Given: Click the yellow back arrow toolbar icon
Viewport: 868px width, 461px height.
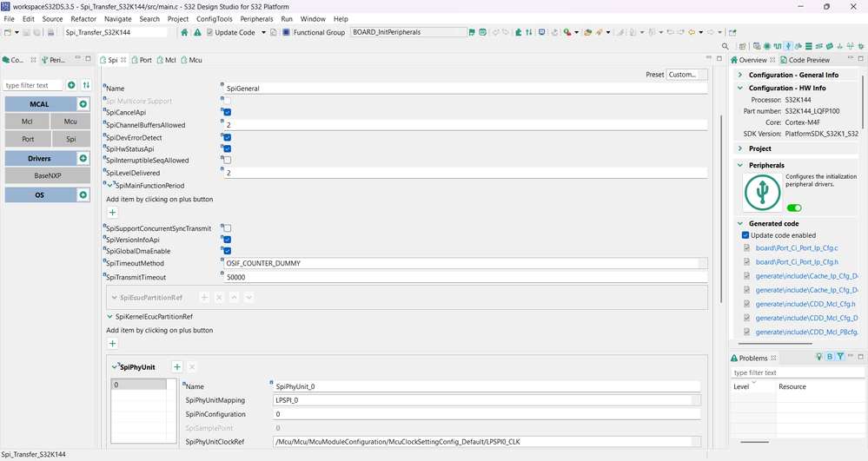Looking at the screenshot, I should click(x=692, y=32).
